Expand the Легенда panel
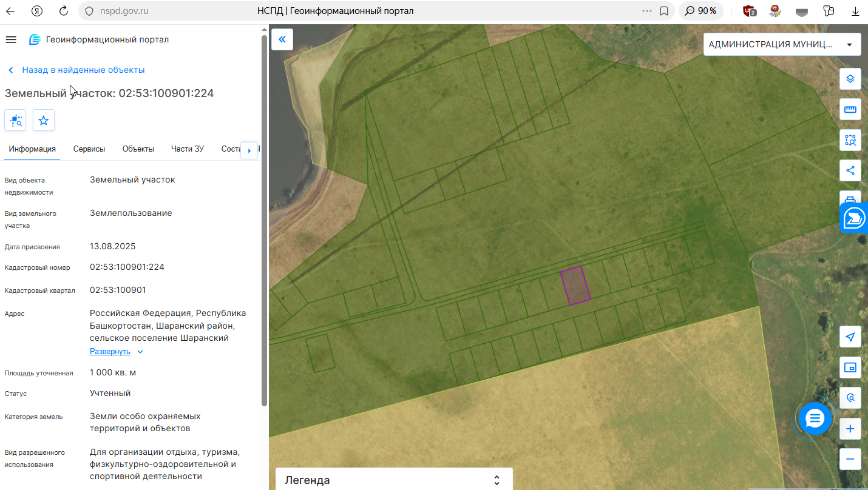This screenshot has height=490, width=868. (x=394, y=480)
